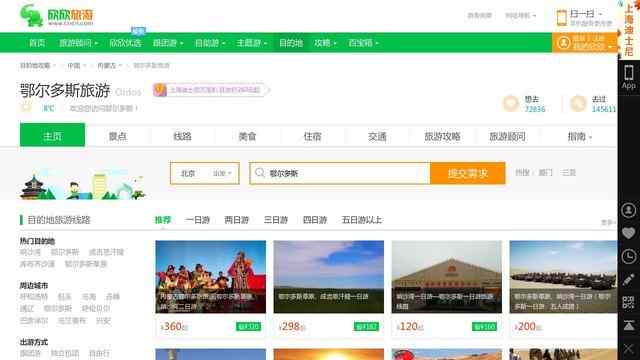The height and width of the screenshot is (360, 640).
Task: Switch to the 美食 tab
Action: point(247,136)
